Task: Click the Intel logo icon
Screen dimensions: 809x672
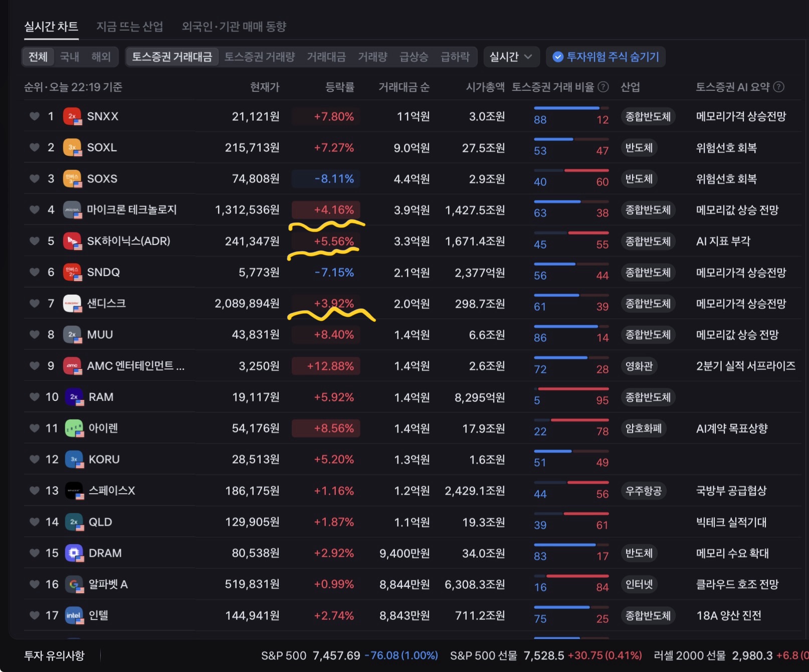Action: pyautogui.click(x=74, y=615)
